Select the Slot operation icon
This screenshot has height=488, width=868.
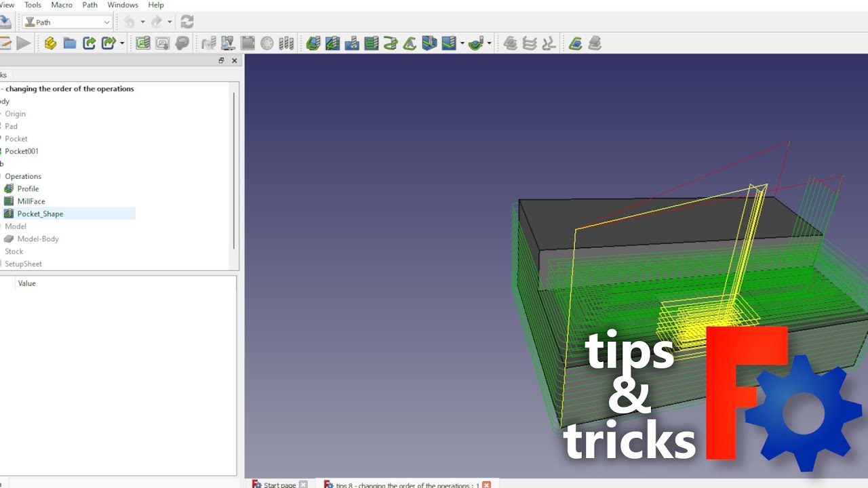[x=429, y=43]
